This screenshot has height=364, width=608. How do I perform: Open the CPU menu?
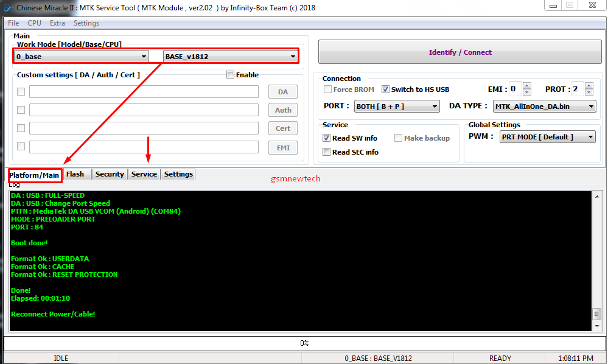tap(34, 23)
